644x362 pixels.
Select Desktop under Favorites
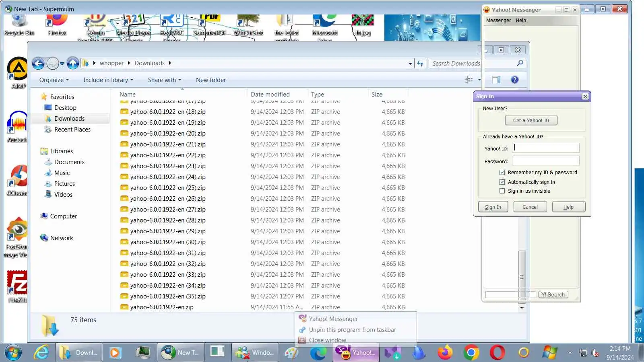coord(65,107)
